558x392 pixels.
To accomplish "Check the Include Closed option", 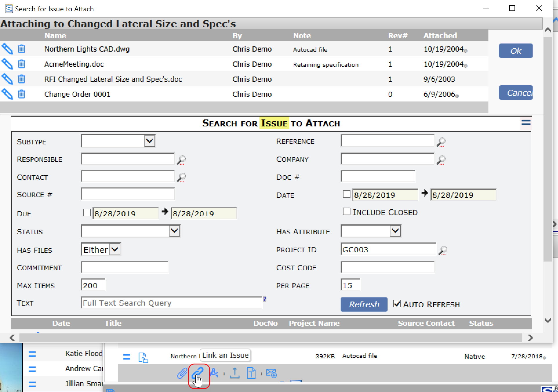I will click(x=346, y=211).
